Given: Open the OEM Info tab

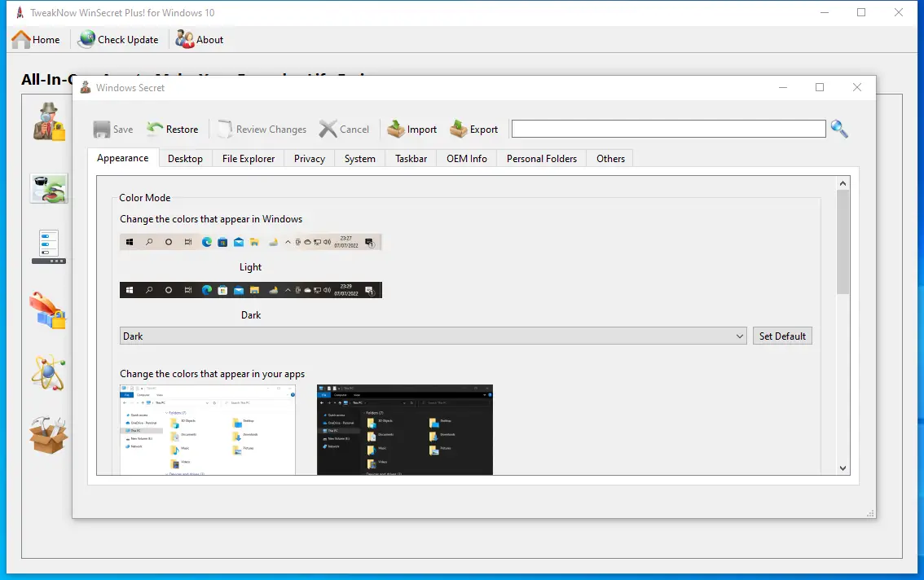Looking at the screenshot, I should point(467,159).
